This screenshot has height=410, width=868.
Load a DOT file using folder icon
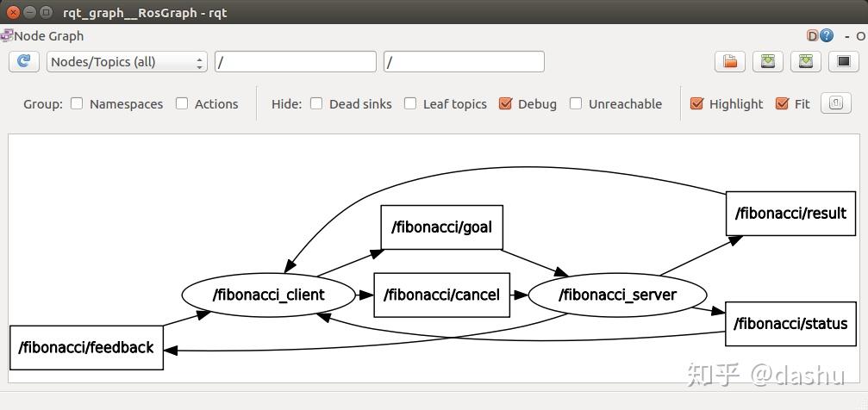[729, 61]
